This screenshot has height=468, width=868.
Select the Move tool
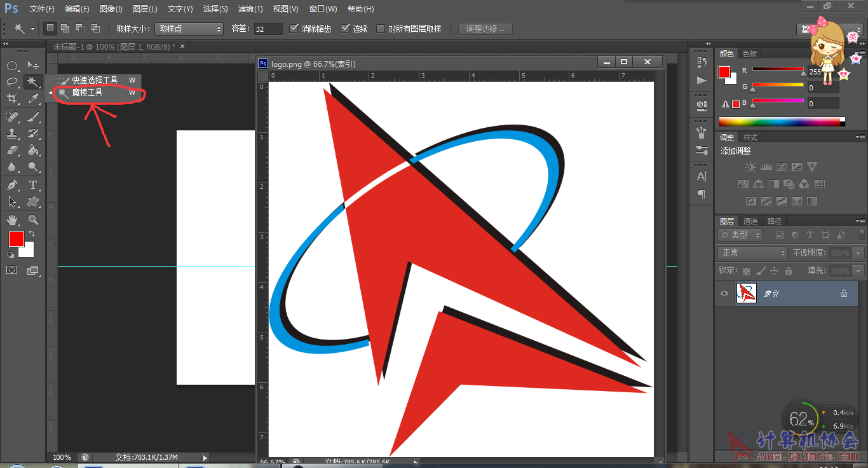(33, 65)
